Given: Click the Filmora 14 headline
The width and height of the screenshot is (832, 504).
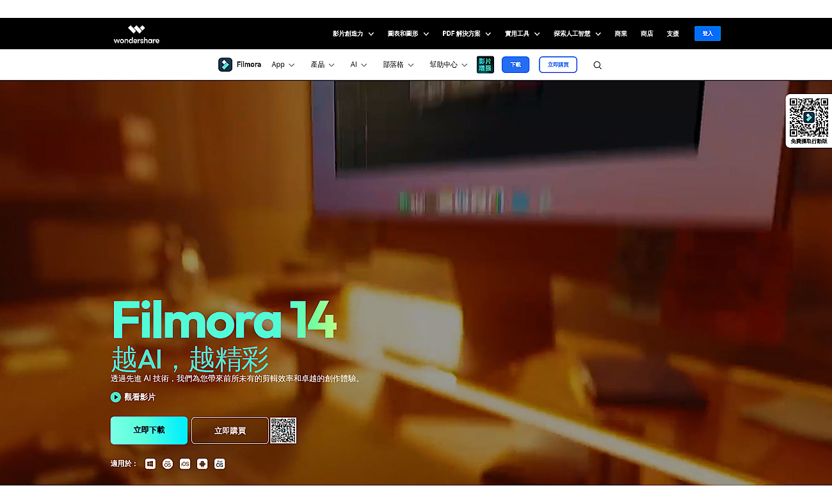Looking at the screenshot, I should coord(224,319).
